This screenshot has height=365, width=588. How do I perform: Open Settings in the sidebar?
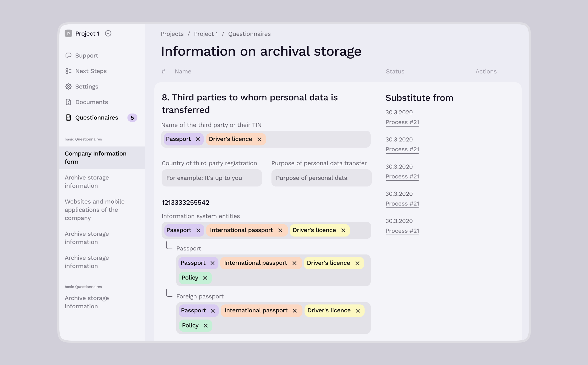[82, 87]
